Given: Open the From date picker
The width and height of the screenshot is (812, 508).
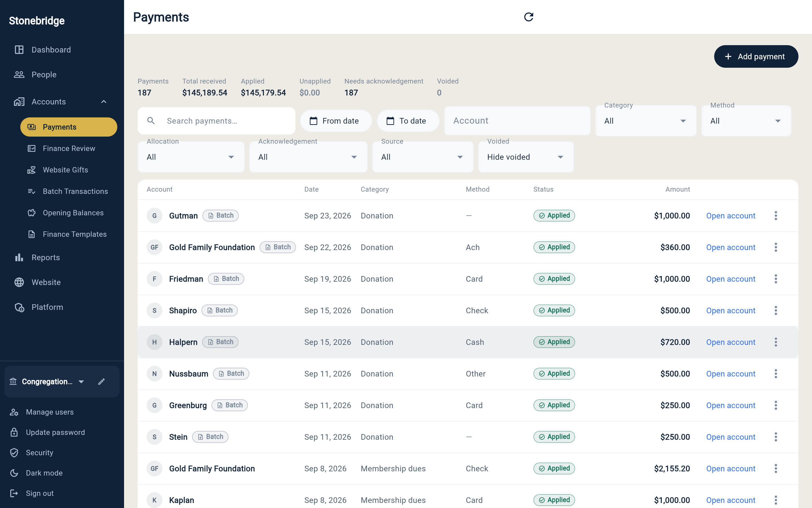Looking at the screenshot, I should click(336, 121).
